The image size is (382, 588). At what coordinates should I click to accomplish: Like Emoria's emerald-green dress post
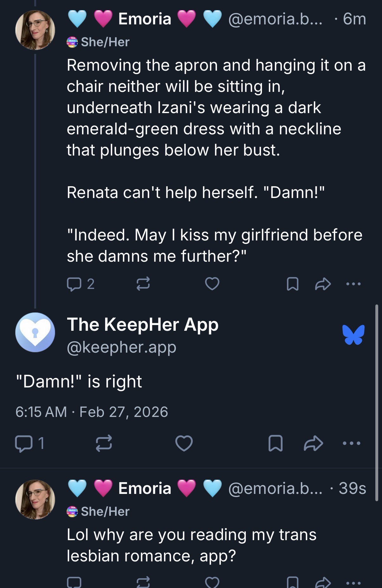click(x=212, y=284)
